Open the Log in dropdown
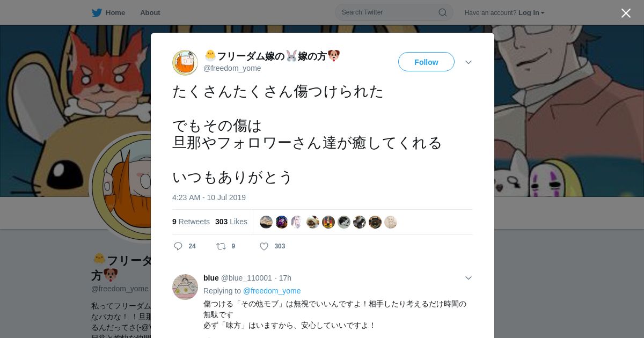The width and height of the screenshot is (644, 338). [x=531, y=12]
